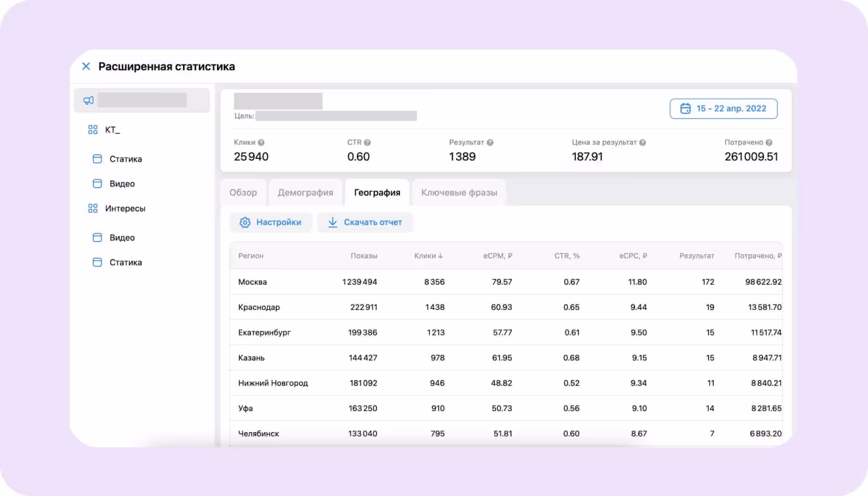Click the ad icon for Видео under Интересы
The image size is (868, 496).
pyautogui.click(x=97, y=237)
